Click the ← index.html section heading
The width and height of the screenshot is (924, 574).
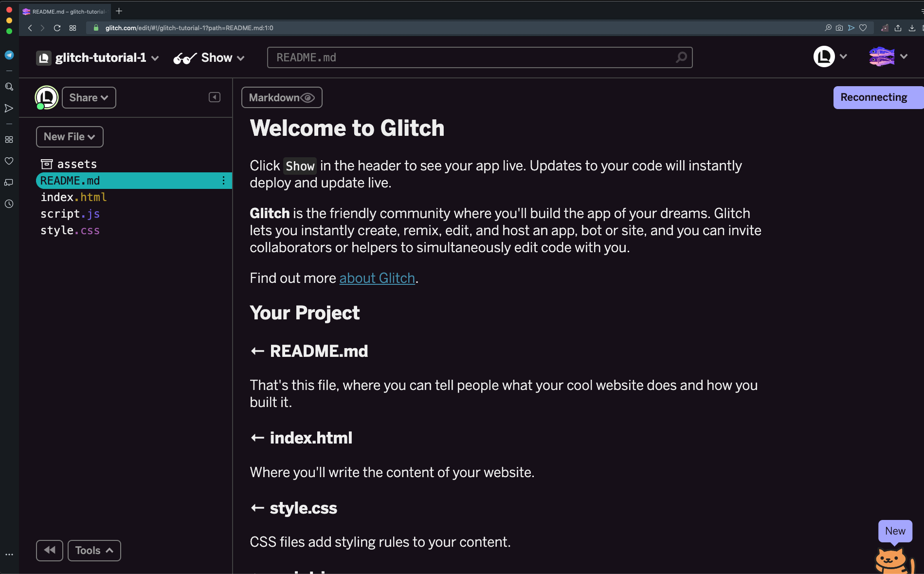pos(301,438)
